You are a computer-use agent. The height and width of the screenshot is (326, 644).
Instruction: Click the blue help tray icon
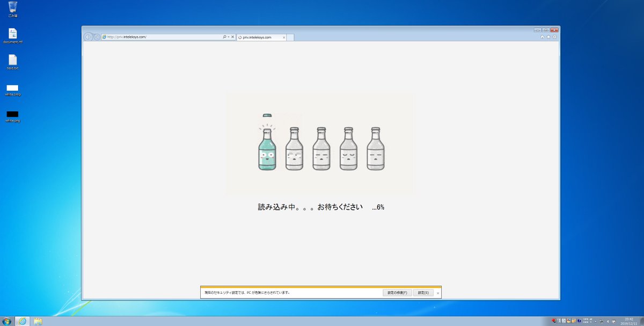[579, 321]
